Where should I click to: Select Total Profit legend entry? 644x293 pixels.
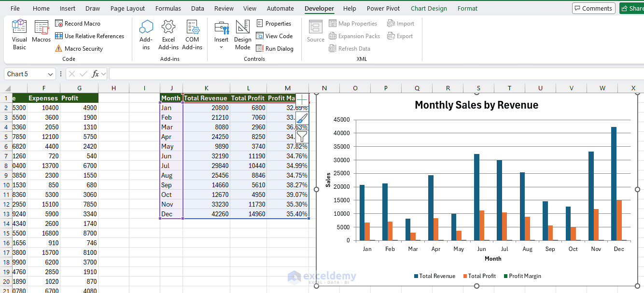point(479,276)
